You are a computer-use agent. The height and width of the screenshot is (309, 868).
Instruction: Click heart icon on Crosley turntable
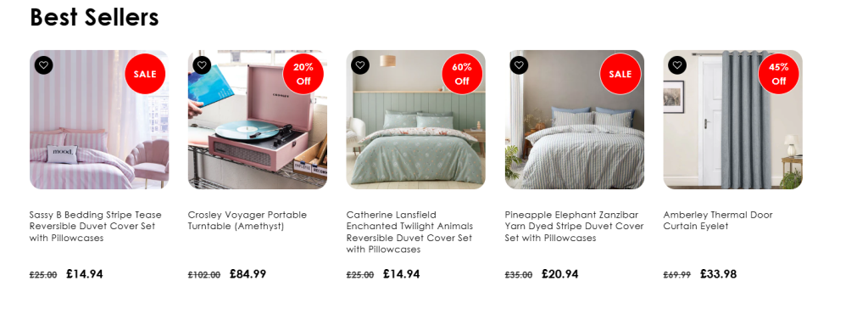pyautogui.click(x=202, y=65)
